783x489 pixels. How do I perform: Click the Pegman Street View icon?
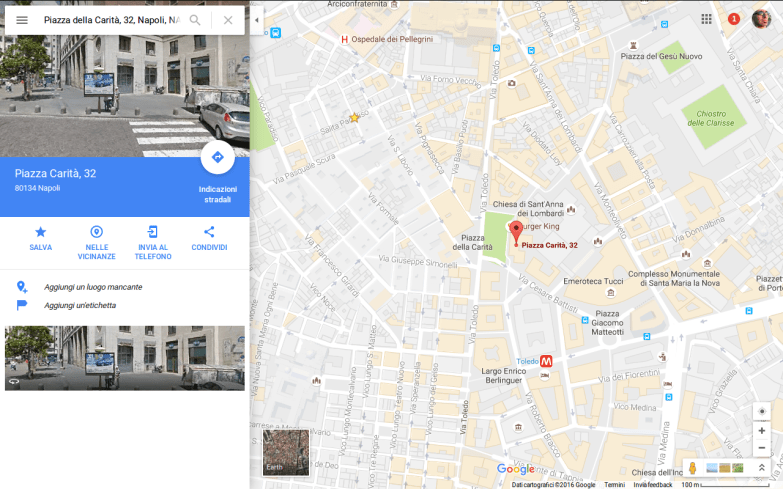[691, 467]
